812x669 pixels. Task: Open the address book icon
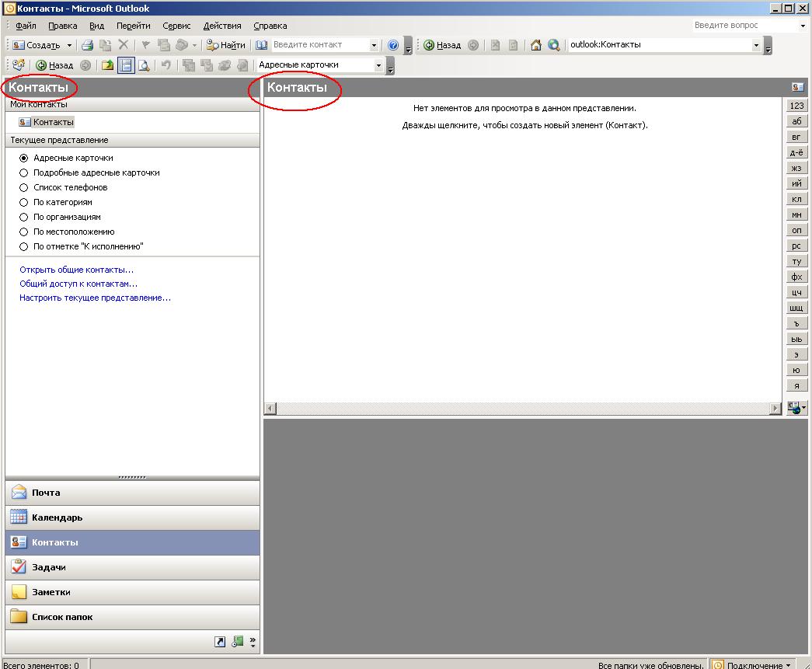(x=262, y=45)
